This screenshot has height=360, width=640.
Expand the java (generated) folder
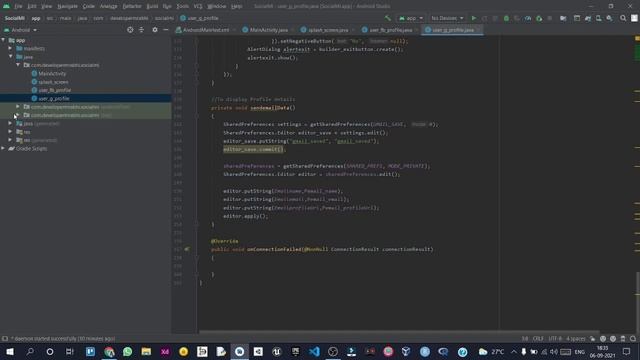pos(10,123)
